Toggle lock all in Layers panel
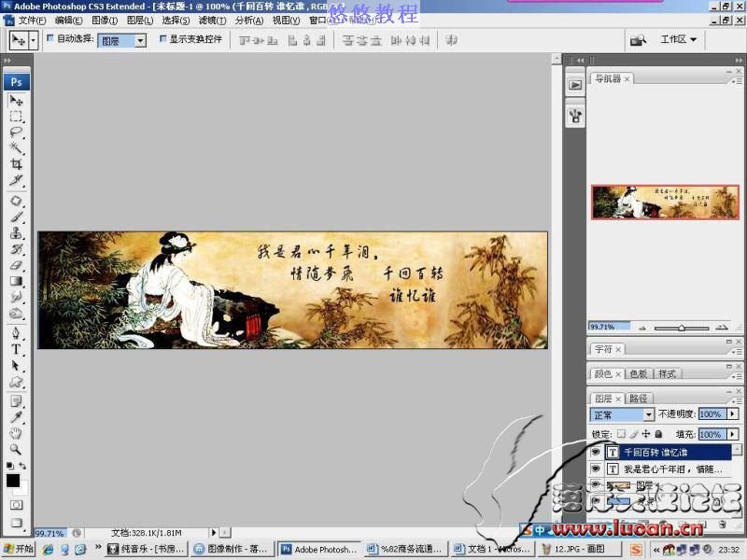 click(x=658, y=434)
